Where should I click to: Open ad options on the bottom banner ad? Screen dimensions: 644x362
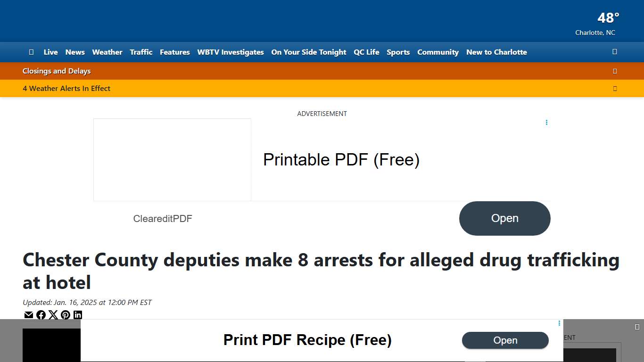[559, 323]
